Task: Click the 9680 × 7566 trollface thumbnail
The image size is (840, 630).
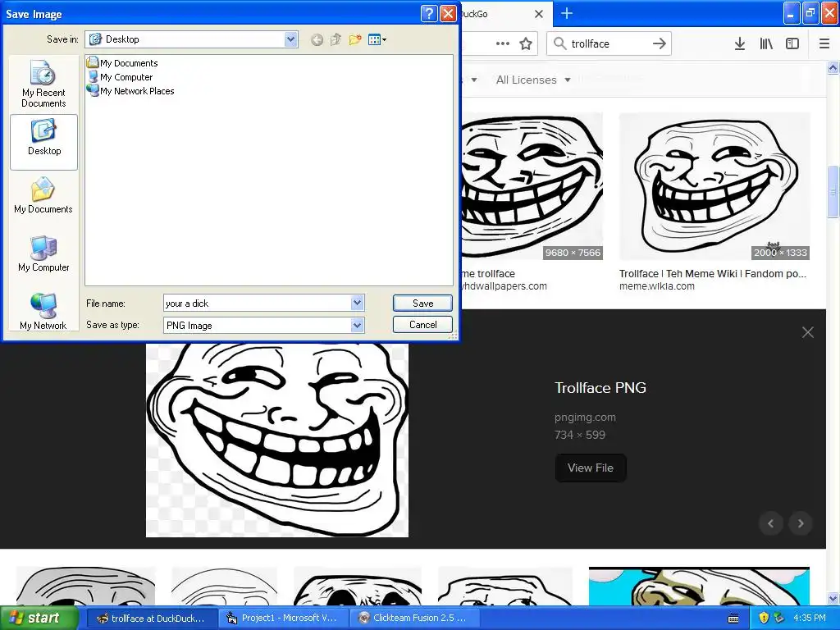Action: [x=532, y=186]
